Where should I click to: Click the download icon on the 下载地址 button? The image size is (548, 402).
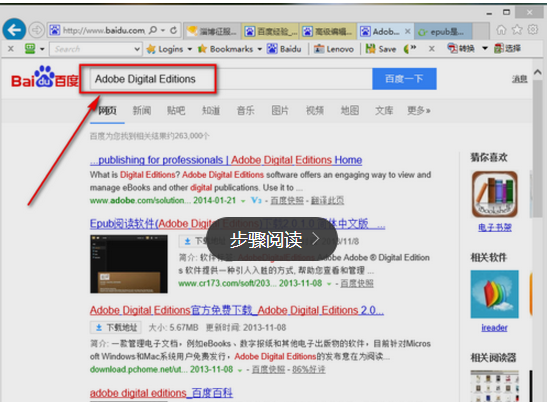[99, 328]
